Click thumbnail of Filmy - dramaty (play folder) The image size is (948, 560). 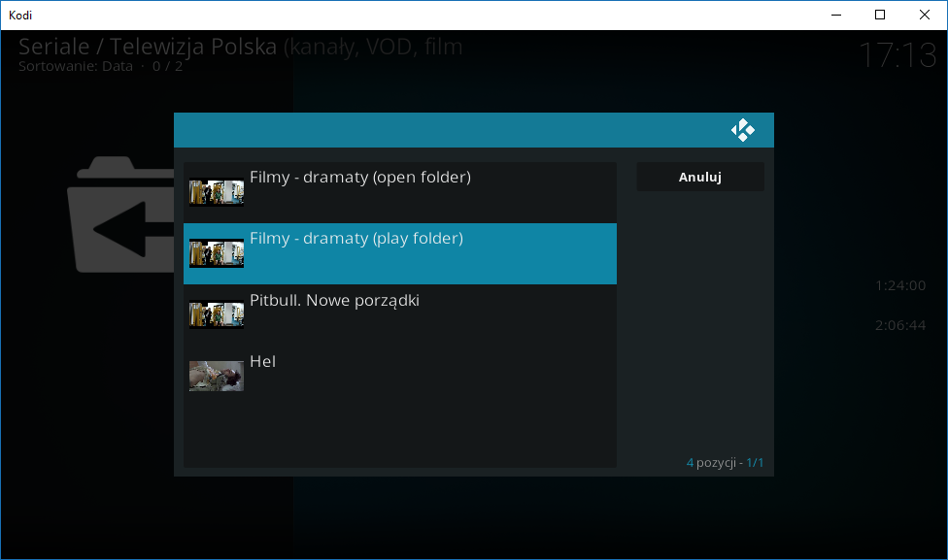217,253
